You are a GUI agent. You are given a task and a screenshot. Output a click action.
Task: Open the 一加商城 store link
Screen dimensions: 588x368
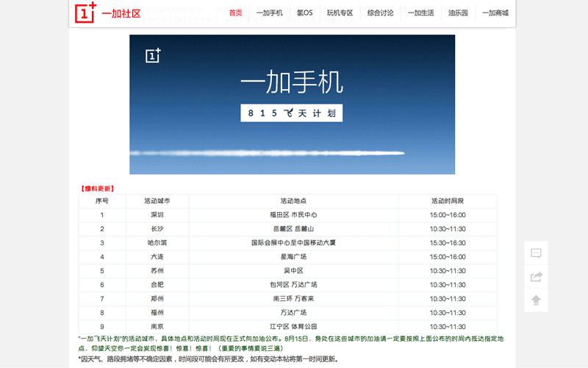pos(495,13)
